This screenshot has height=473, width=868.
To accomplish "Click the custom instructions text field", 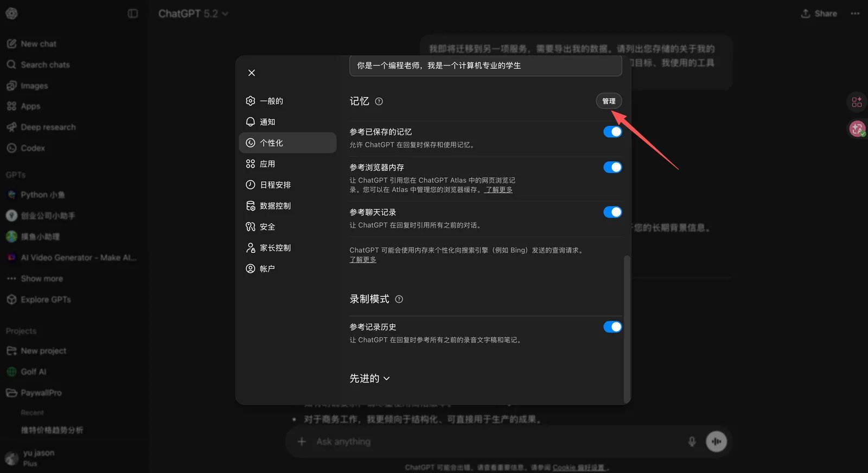I will point(486,66).
